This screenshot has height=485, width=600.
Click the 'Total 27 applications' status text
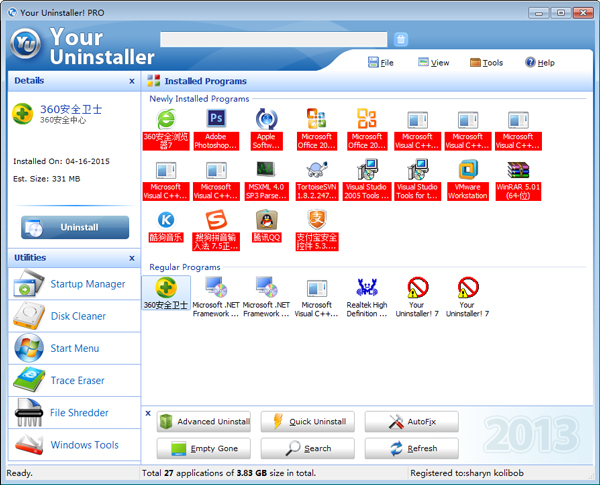point(229,473)
